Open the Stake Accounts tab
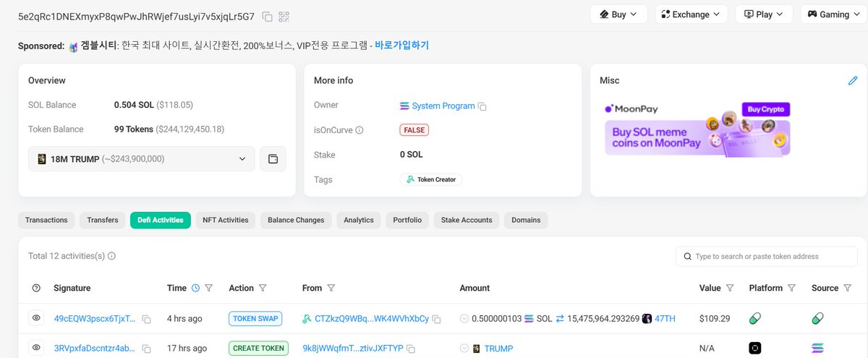This screenshot has height=358, width=868. pos(467,220)
